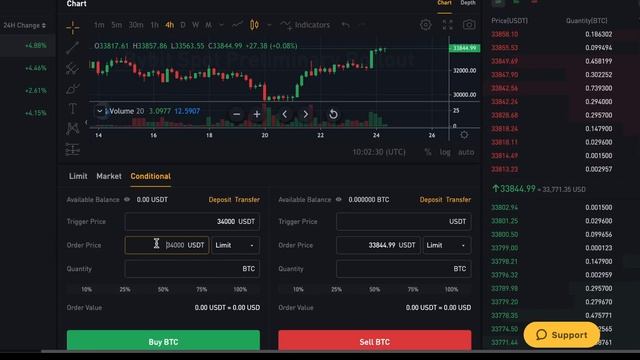Set buy quantity slider to 50%
Viewport: 640px width, 360px height.
[163, 289]
